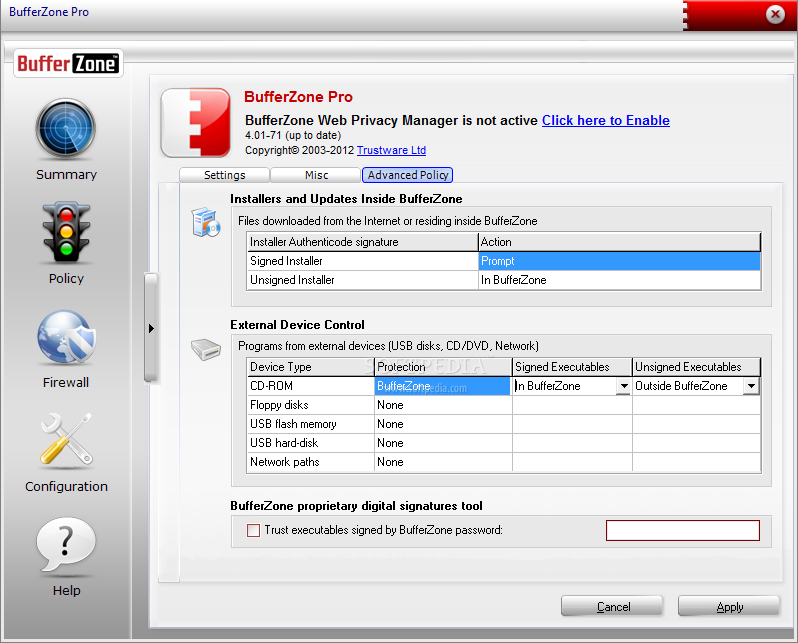Click the Unsigned Executables column header

[696, 367]
